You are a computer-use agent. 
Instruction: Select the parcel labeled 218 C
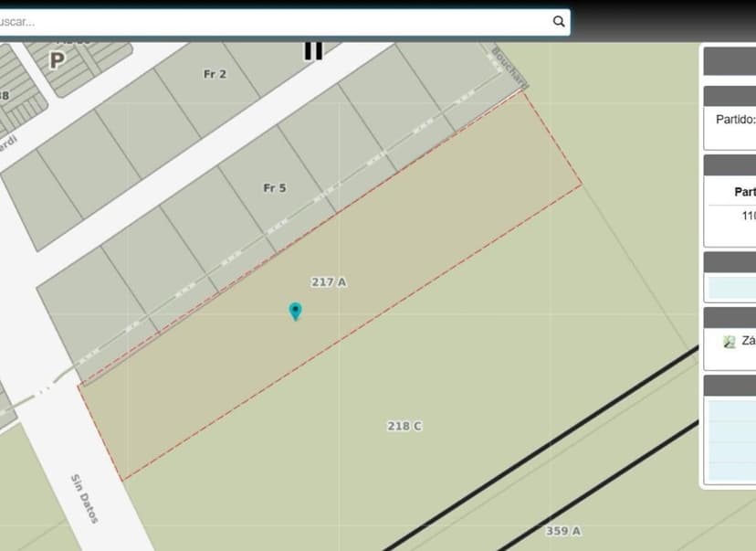[403, 425]
